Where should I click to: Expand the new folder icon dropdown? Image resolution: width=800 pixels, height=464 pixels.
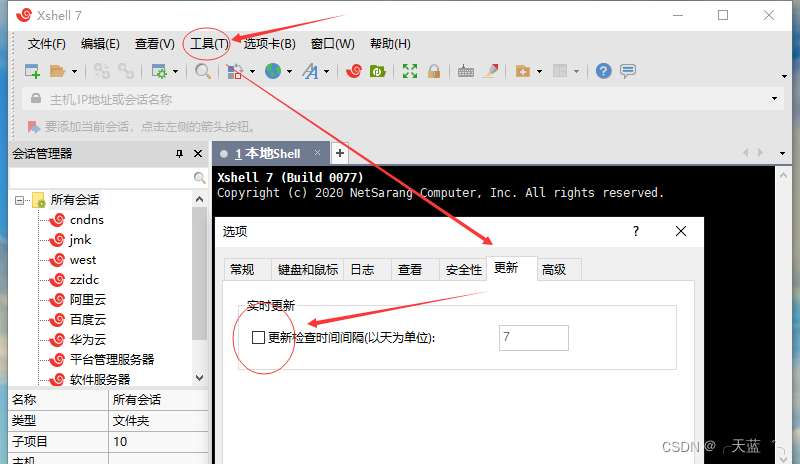(x=539, y=71)
